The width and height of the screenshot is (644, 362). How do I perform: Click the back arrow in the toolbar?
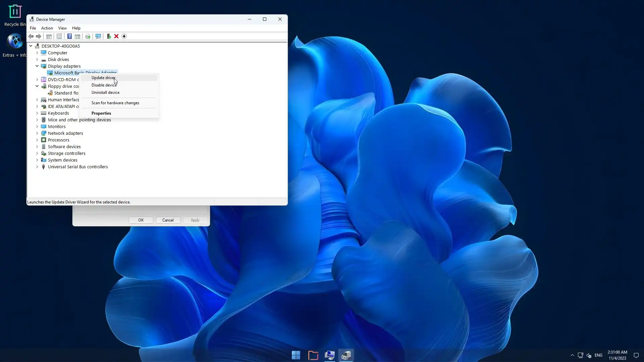[31, 36]
